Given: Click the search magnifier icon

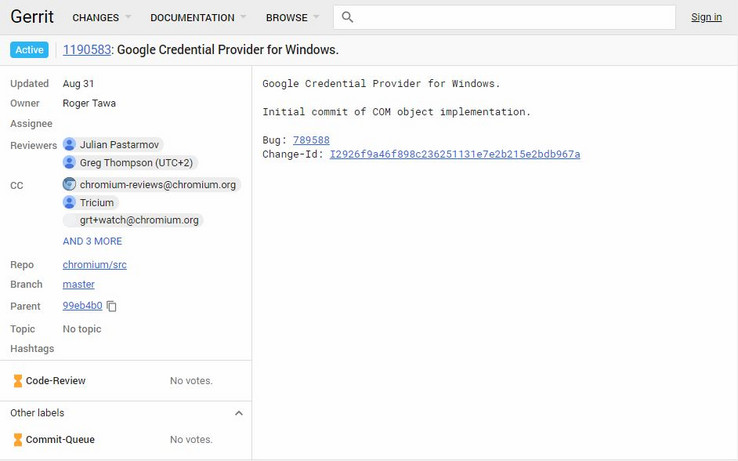Looking at the screenshot, I should pyautogui.click(x=347, y=17).
